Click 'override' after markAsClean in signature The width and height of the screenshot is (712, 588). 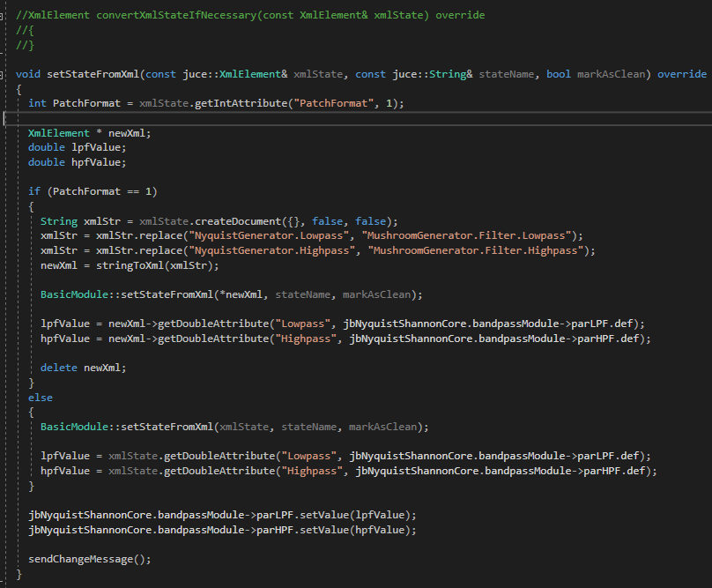682,74
